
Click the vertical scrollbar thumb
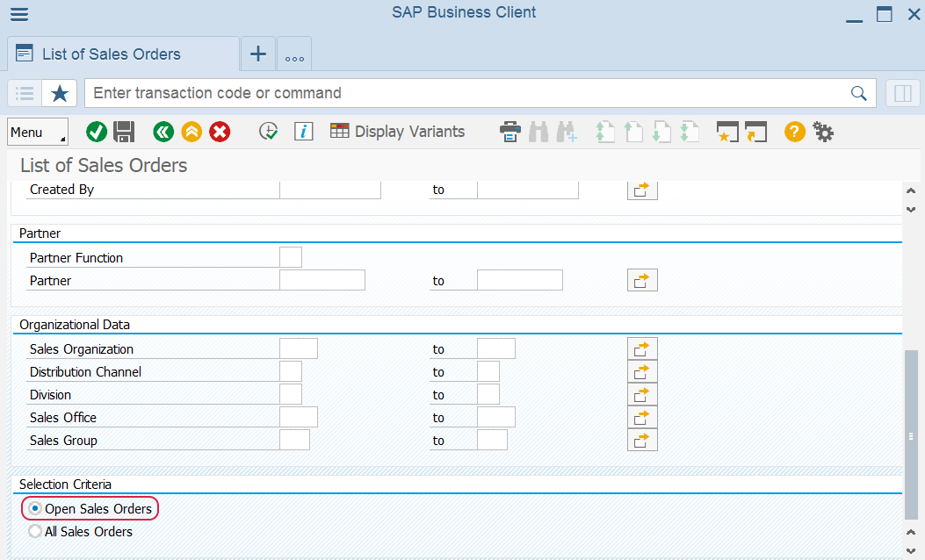coord(912,435)
